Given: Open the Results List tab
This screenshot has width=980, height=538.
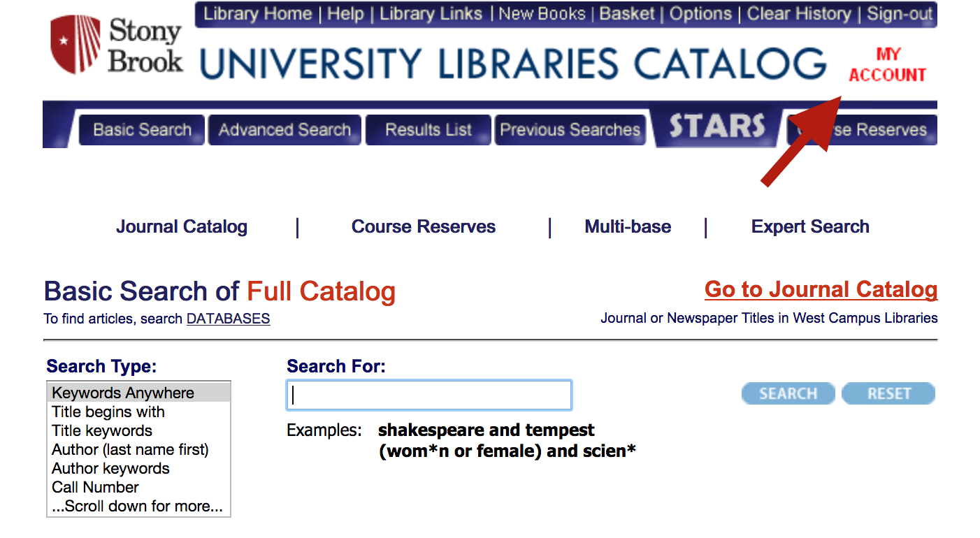Looking at the screenshot, I should [428, 130].
